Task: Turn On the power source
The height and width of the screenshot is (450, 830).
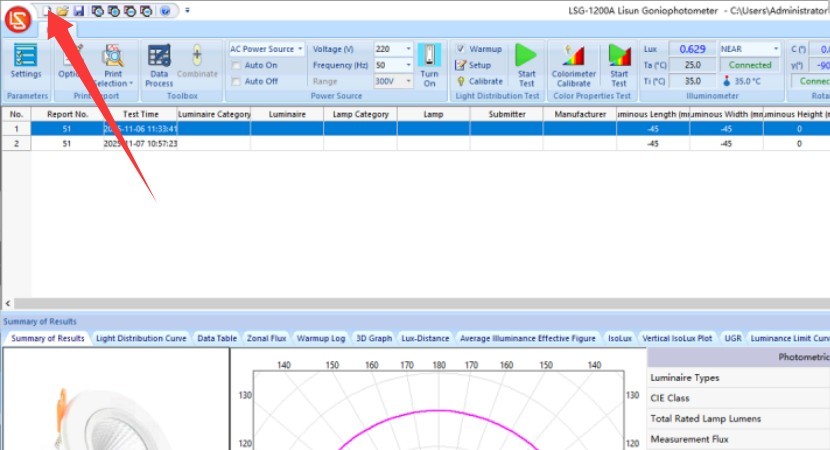Action: click(x=429, y=66)
